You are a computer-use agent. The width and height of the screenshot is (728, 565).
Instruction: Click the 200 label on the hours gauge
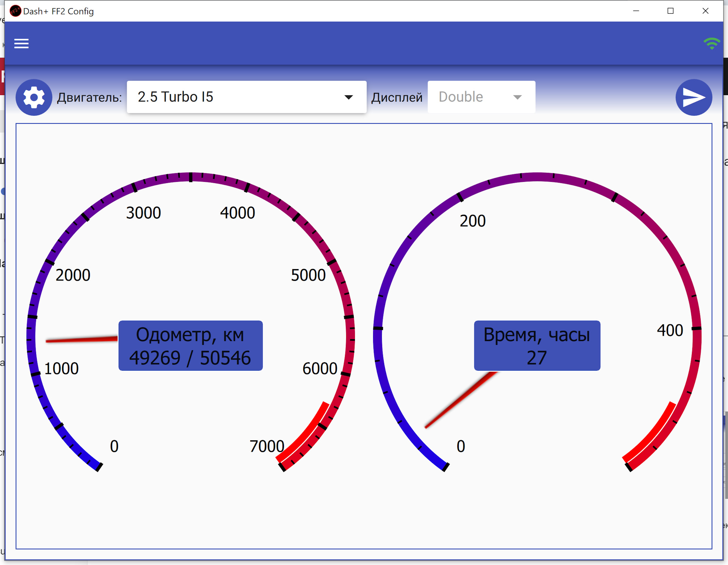pos(472,221)
